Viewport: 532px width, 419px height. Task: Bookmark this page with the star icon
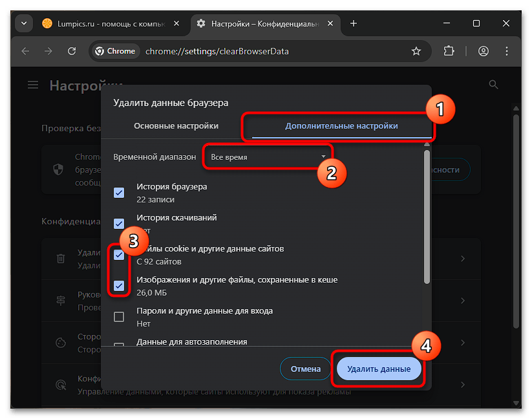point(416,51)
